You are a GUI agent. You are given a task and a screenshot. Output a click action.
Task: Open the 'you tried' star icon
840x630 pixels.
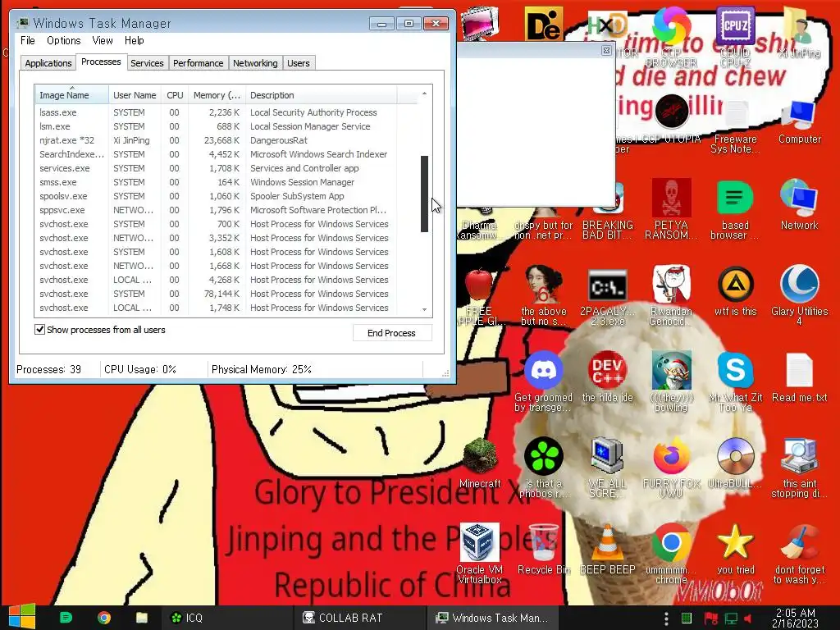click(x=735, y=542)
